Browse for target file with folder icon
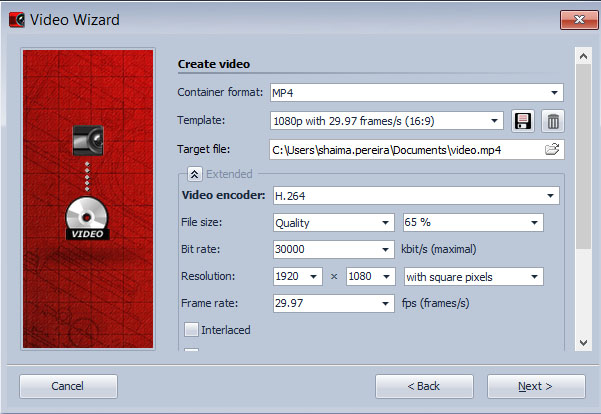The height and width of the screenshot is (414, 601). tap(552, 149)
